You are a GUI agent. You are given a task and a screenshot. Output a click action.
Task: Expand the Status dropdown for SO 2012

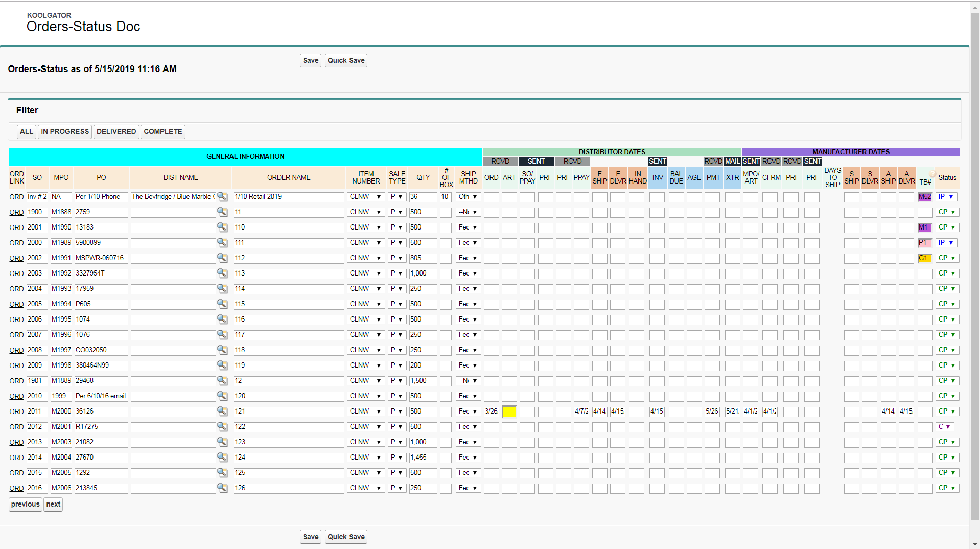[x=945, y=427]
